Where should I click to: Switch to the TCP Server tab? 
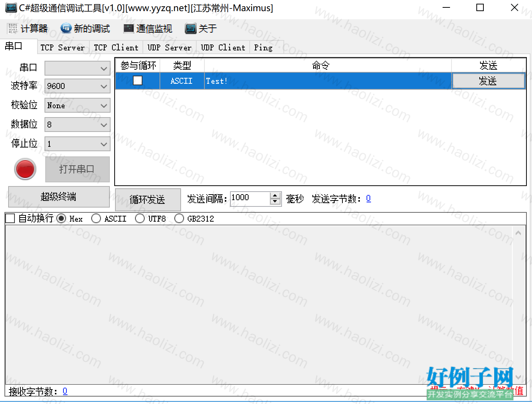click(x=63, y=47)
